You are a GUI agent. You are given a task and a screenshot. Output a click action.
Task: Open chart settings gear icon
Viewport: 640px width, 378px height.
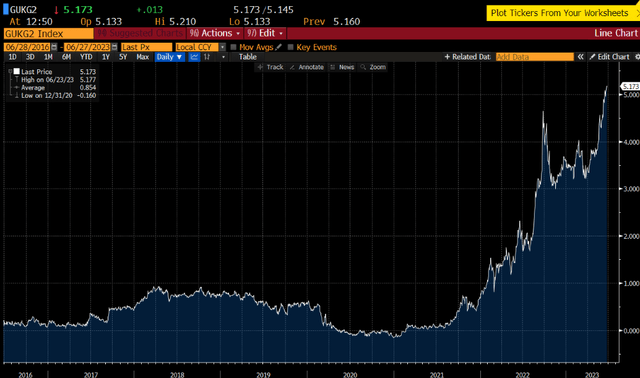637,57
